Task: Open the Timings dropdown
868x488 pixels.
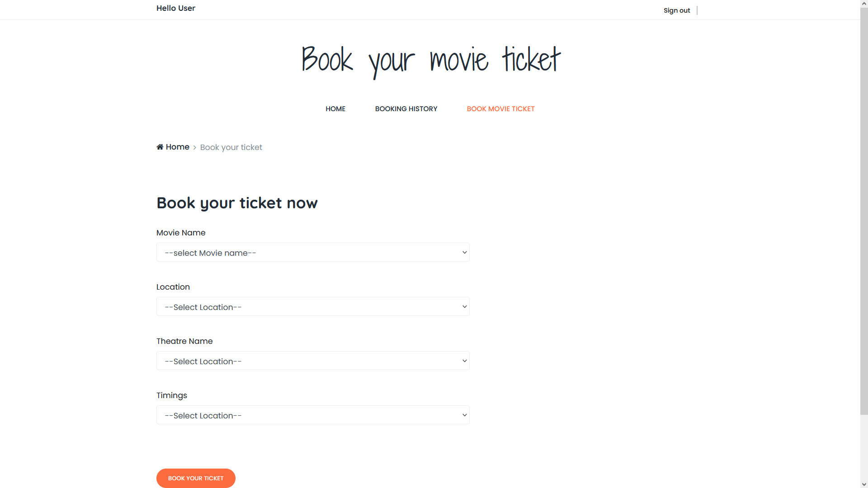Action: coord(313,415)
